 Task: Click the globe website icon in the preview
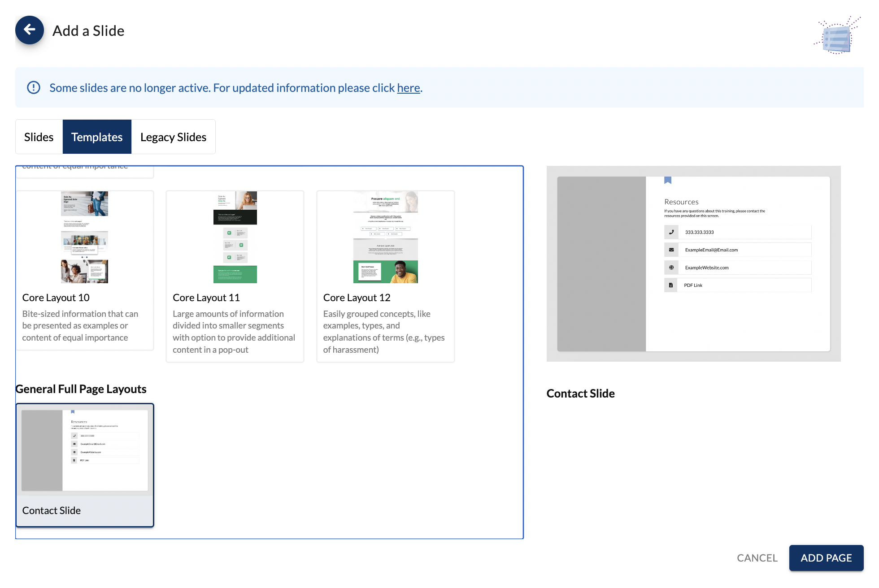[671, 268]
